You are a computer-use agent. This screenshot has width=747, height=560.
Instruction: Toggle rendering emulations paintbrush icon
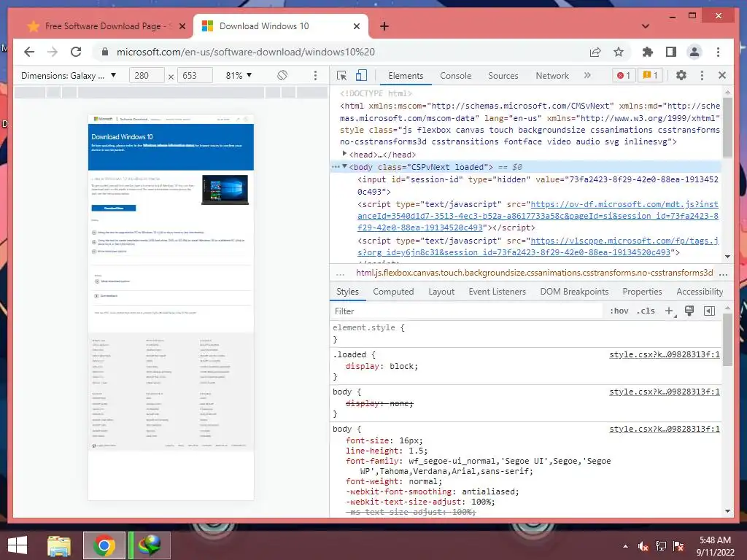coord(689,311)
